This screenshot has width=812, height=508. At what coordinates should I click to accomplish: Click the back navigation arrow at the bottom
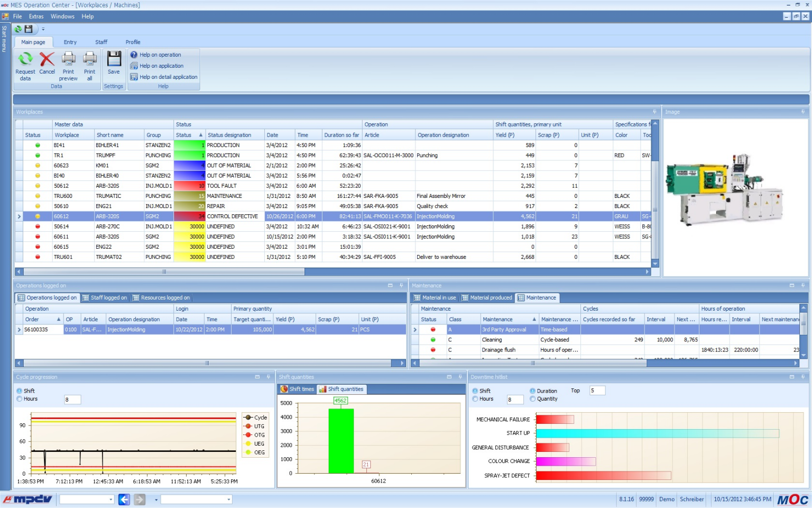click(x=123, y=499)
